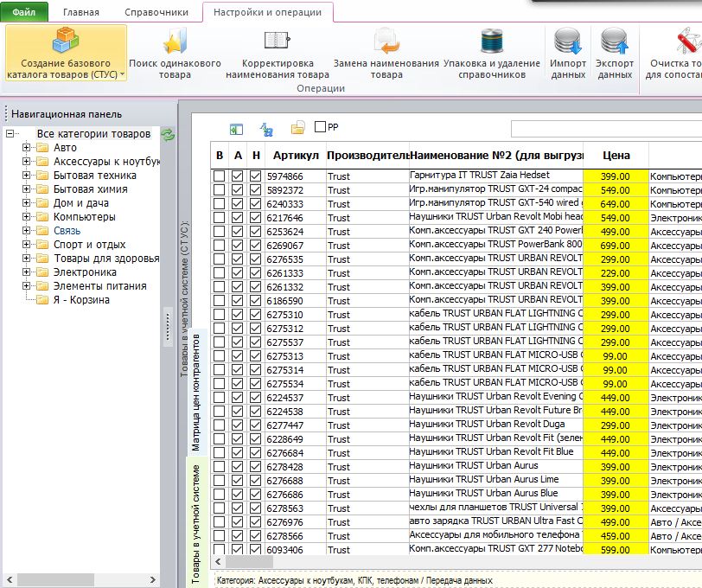The height and width of the screenshot is (588, 702).
Task: Open Упаковка и удаление справочников
Action: (492, 54)
